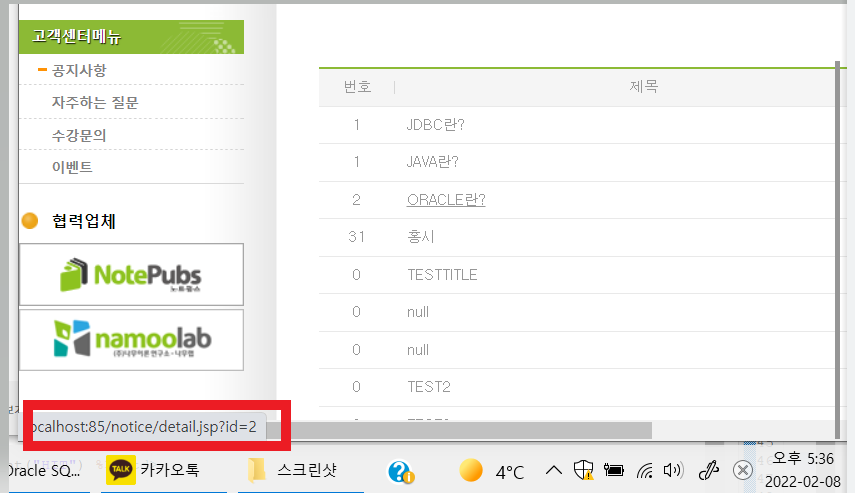
Task: Click the blue question mark help icon
Action: tap(401, 471)
